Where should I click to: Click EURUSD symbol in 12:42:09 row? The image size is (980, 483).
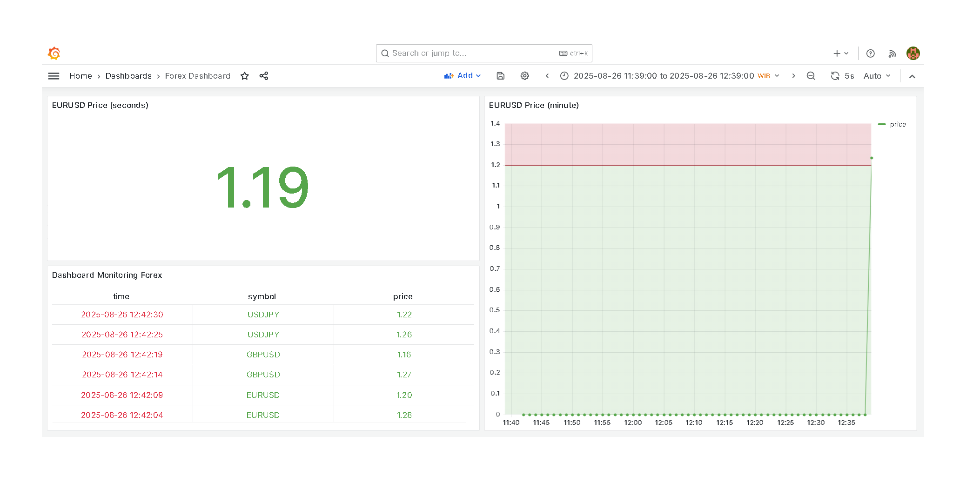pos(263,395)
